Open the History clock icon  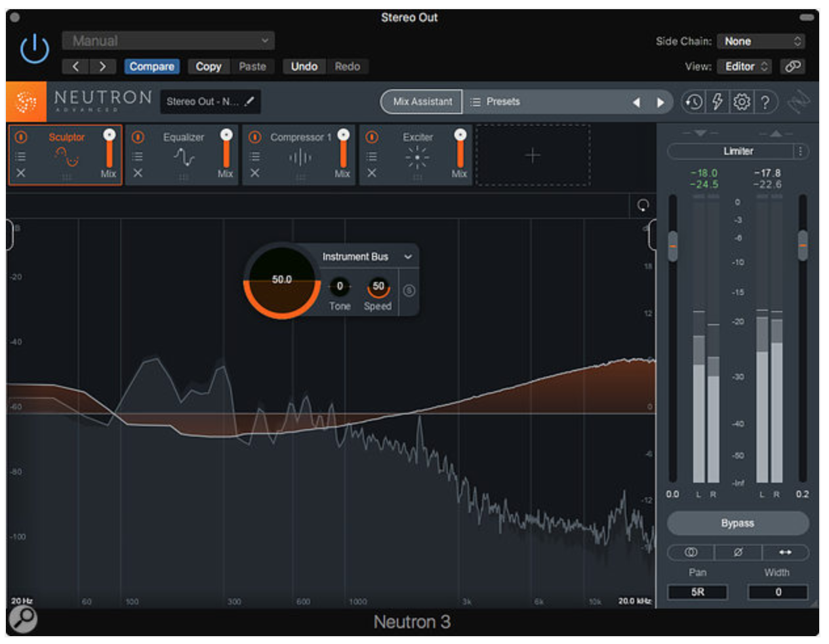[x=693, y=102]
